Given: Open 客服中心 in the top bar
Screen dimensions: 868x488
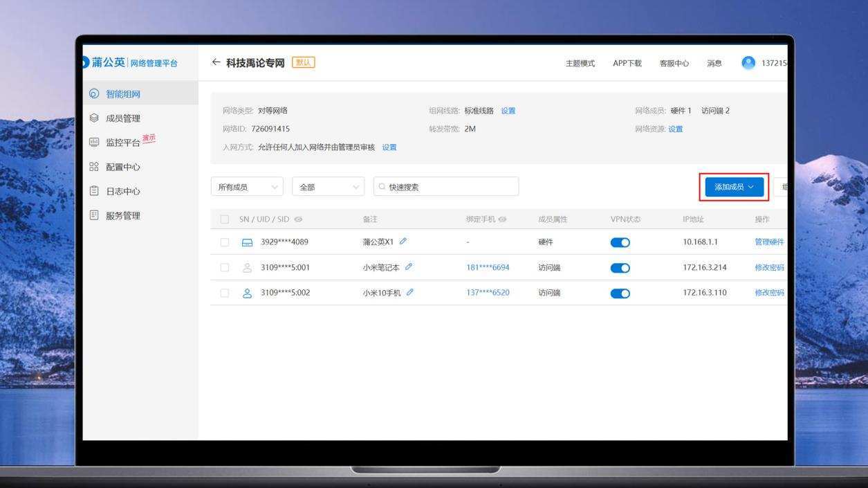Looking at the screenshot, I should click(674, 63).
